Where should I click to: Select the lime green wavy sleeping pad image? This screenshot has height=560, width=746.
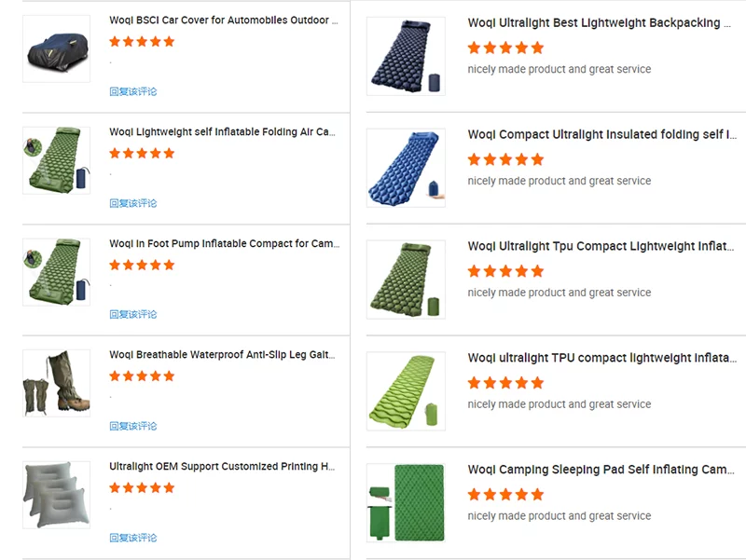pos(406,391)
